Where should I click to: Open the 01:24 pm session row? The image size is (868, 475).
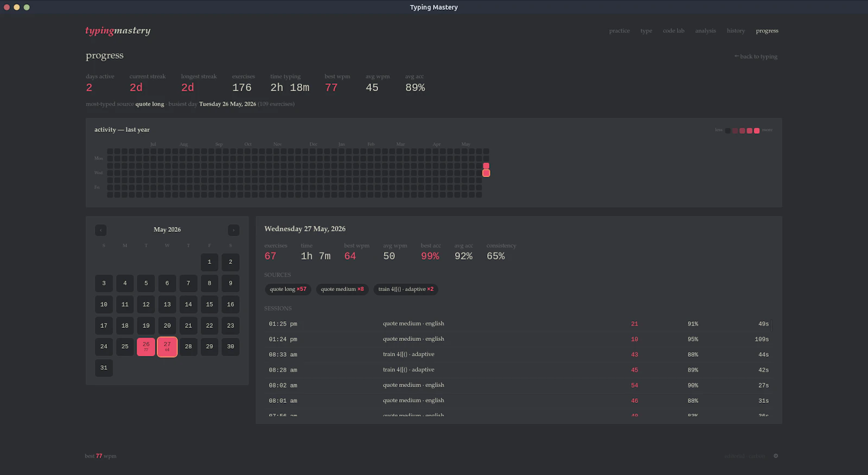(x=519, y=339)
